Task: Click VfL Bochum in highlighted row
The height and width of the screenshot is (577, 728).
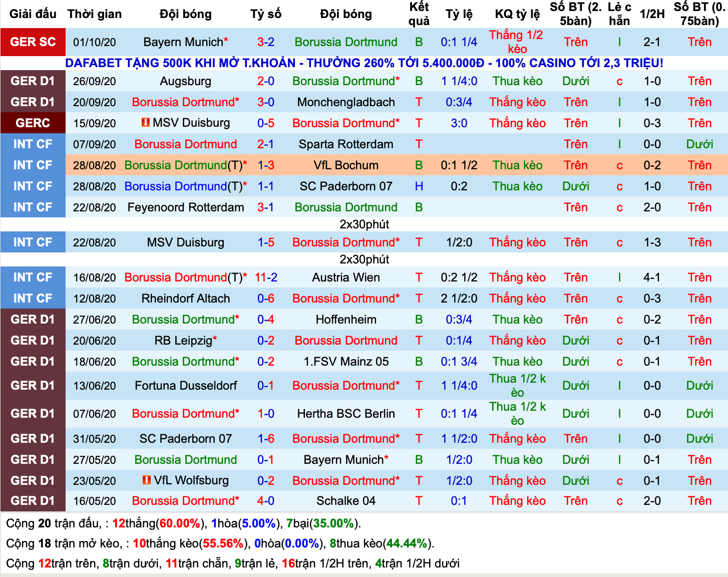Action: (346, 165)
